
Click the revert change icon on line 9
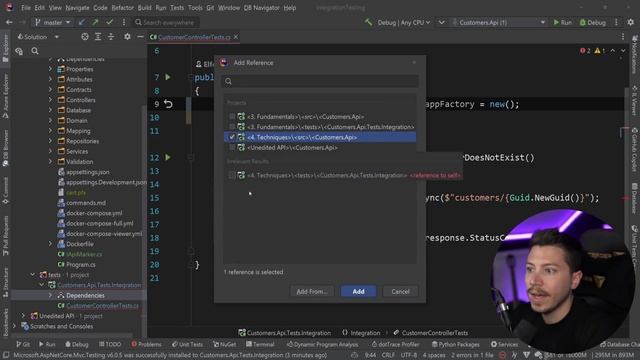(x=168, y=104)
